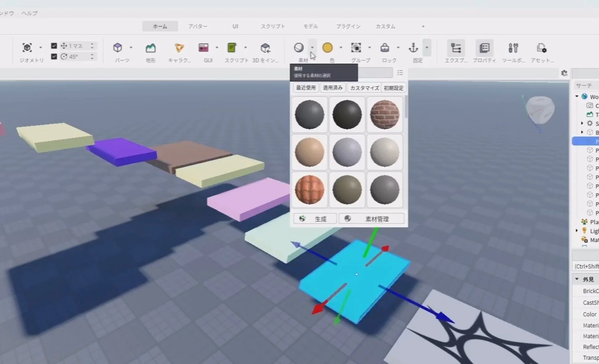Select the brick material sphere thumbnail
599x364 pixels.
pos(384,115)
